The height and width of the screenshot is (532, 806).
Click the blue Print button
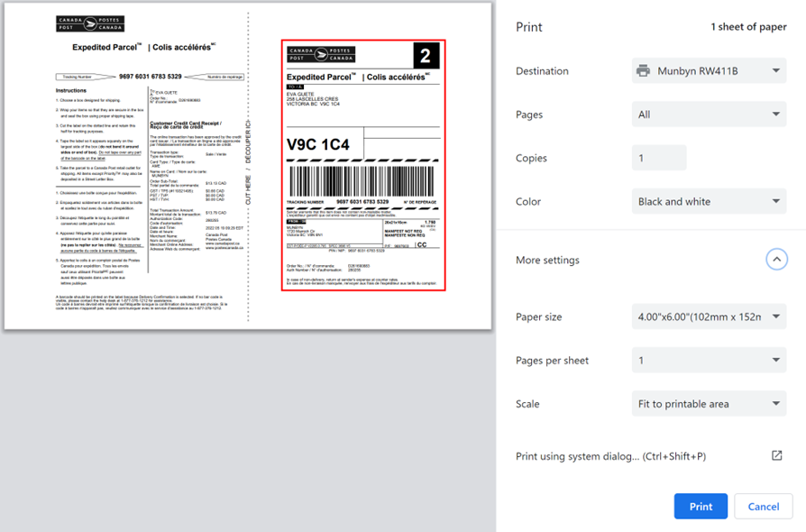pos(701,506)
